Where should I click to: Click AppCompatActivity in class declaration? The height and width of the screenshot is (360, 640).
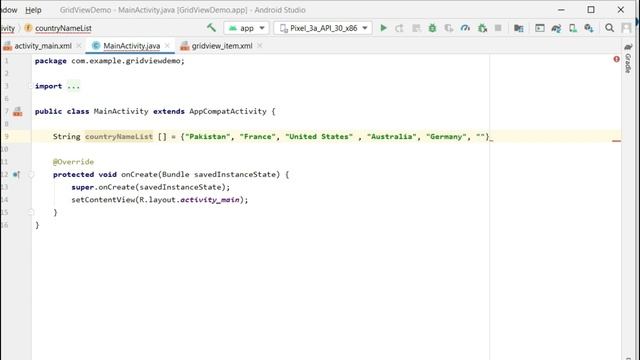(228, 111)
